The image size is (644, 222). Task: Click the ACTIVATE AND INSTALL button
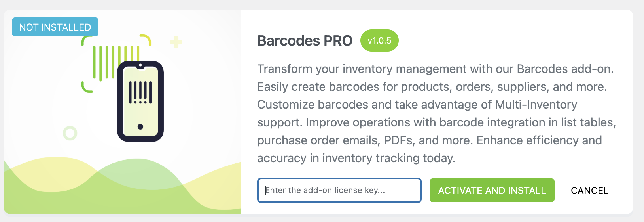(492, 190)
